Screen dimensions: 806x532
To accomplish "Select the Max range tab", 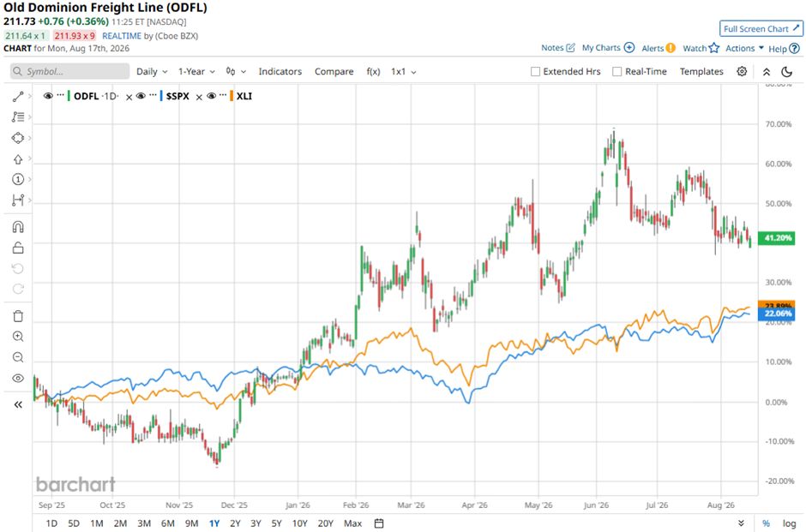I will pos(352,523).
